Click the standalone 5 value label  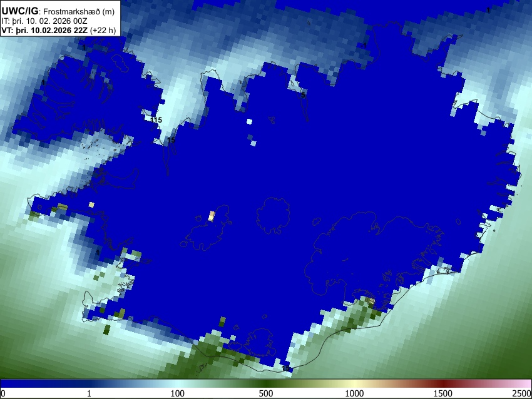coord(304,96)
